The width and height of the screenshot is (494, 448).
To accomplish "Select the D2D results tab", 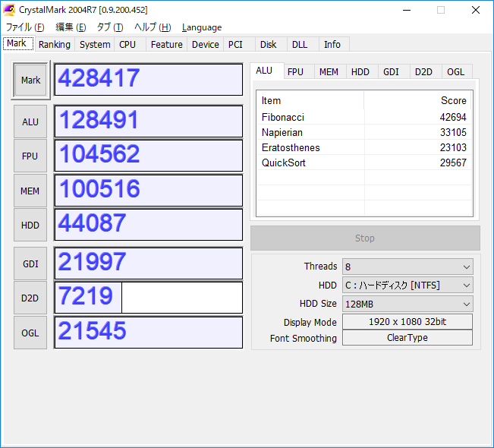I will point(426,72).
